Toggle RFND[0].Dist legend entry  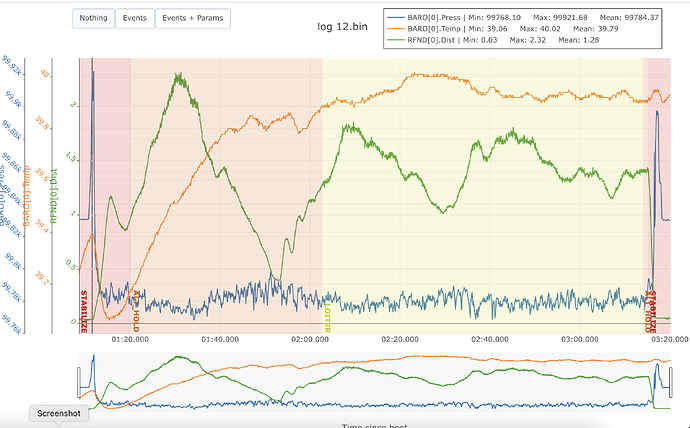446,41
